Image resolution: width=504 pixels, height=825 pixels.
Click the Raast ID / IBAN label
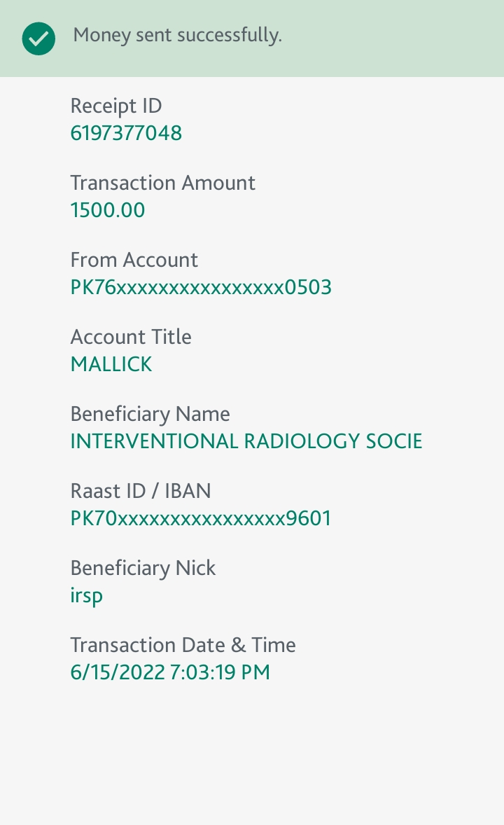pyautogui.click(x=141, y=491)
